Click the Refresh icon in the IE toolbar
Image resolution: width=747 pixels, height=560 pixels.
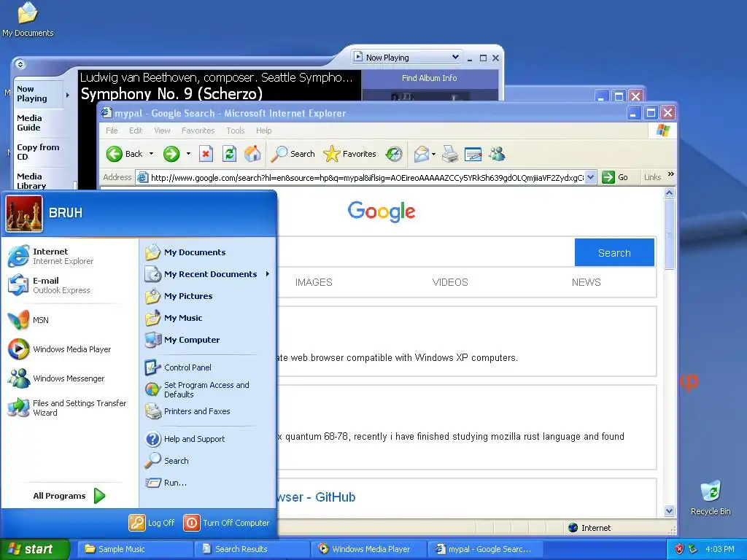229,154
